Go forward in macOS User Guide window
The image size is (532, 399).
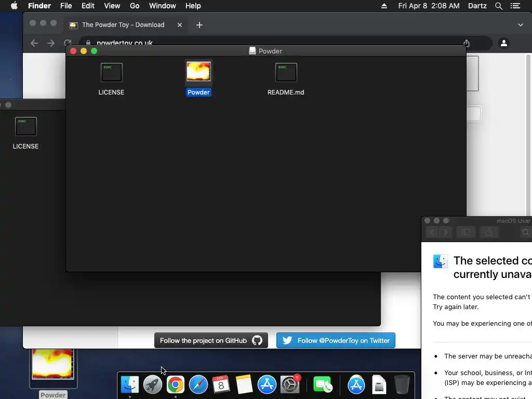pyautogui.click(x=445, y=232)
